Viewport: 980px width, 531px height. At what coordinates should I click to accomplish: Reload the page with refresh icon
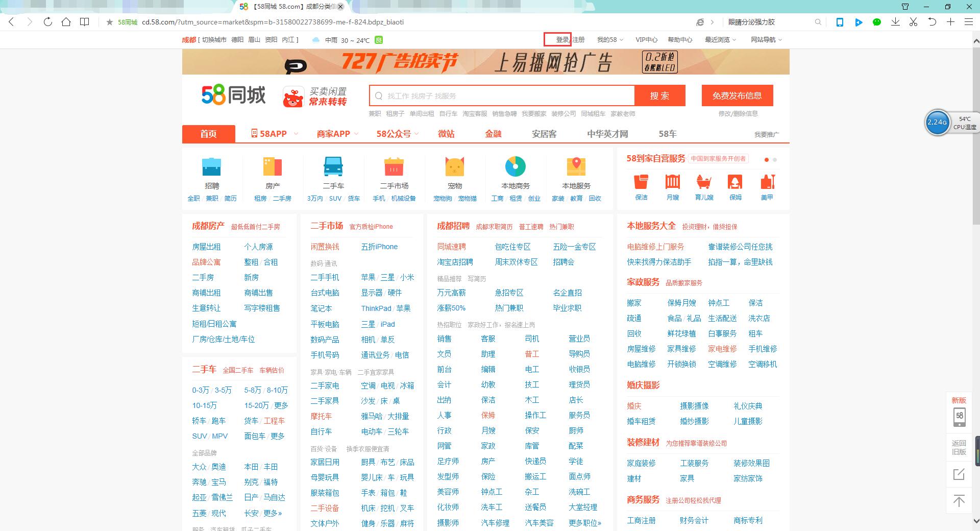(x=48, y=22)
